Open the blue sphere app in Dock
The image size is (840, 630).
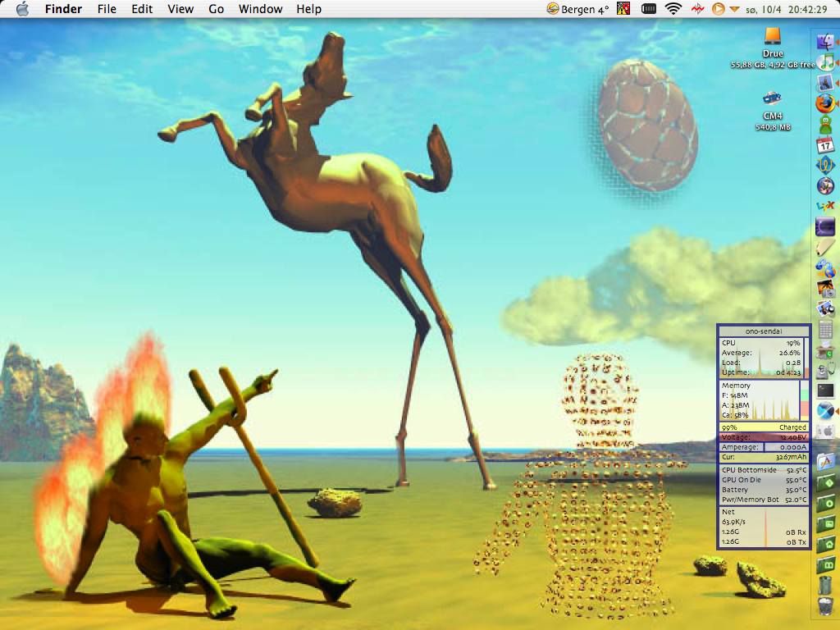825,411
